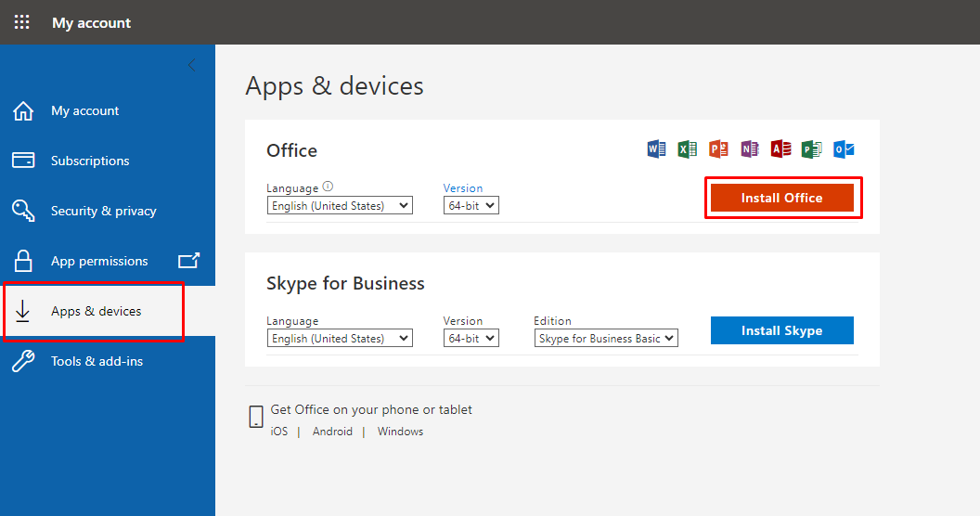Screen dimensions: 980x516
Task: Collapse the left navigation sidebar
Action: coord(192,65)
